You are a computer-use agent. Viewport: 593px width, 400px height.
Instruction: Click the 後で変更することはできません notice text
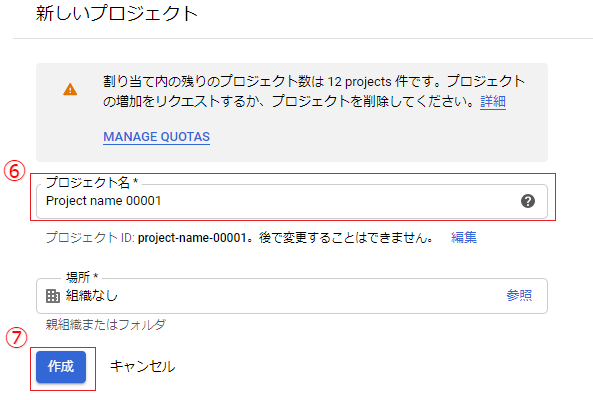(346, 238)
